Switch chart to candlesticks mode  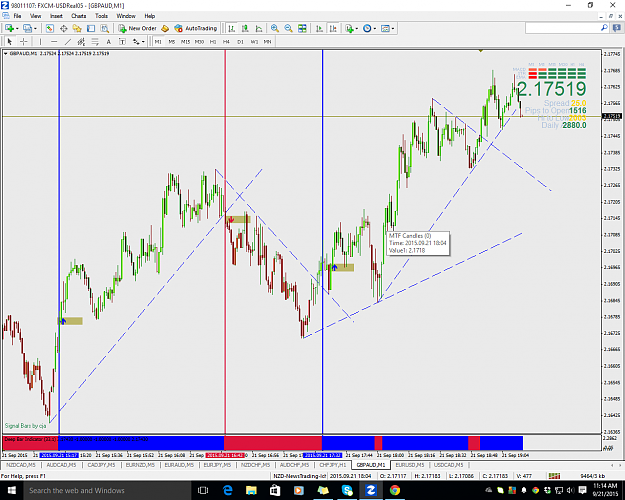click(245, 28)
